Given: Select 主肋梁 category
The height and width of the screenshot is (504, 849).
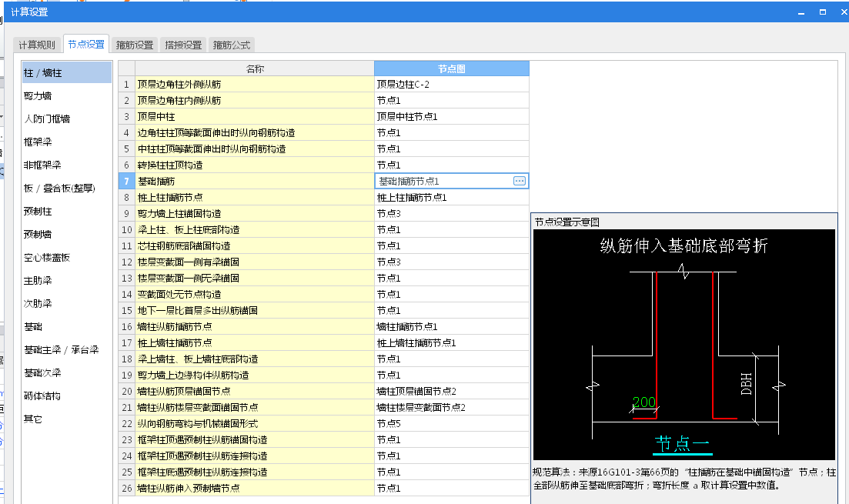Looking at the screenshot, I should coord(67,280).
